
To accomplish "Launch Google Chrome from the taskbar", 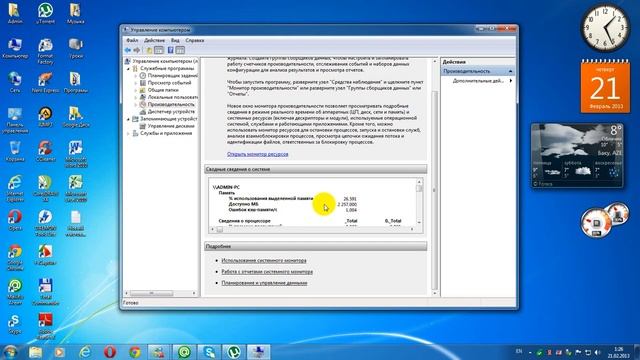I will [135, 351].
